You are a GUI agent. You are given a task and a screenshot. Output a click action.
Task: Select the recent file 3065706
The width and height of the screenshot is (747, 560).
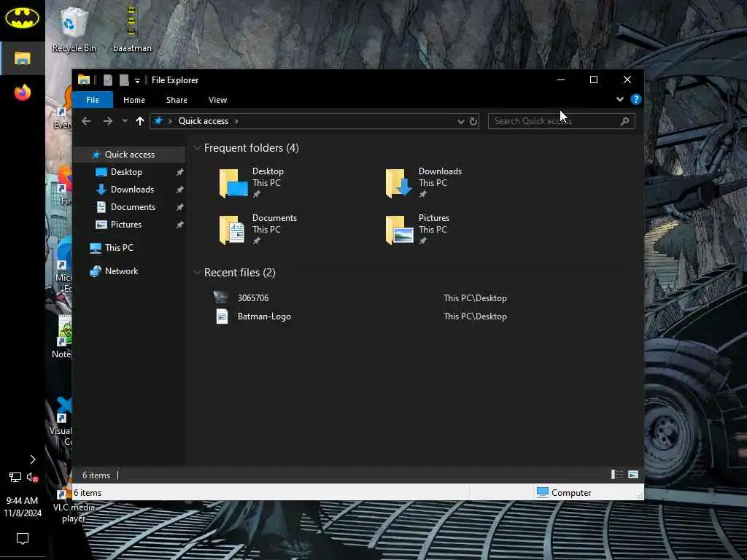tap(253, 298)
